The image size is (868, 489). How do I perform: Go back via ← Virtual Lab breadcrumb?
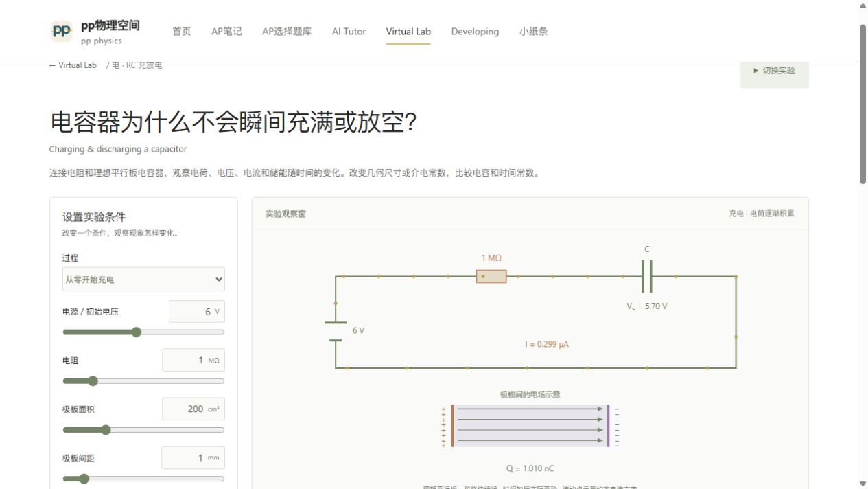pyautogui.click(x=73, y=65)
